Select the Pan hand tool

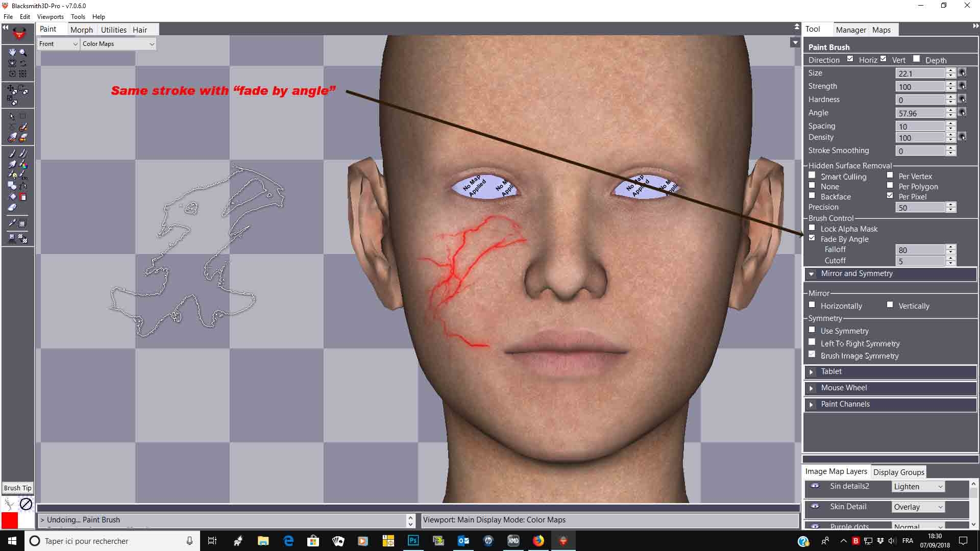tap(12, 52)
